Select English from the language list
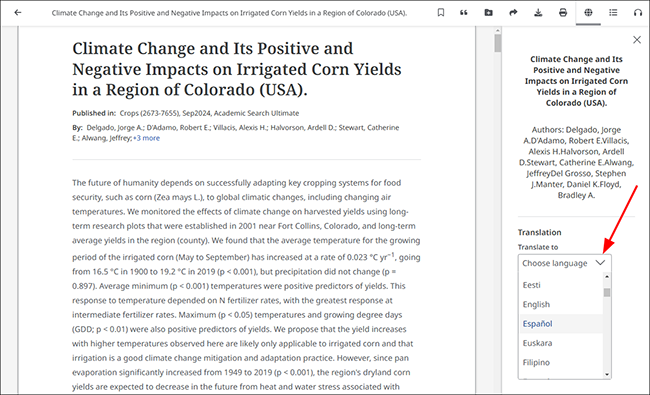 [560, 304]
